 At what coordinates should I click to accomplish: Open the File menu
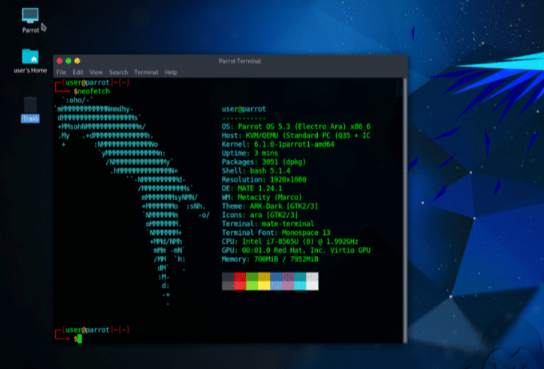(61, 72)
